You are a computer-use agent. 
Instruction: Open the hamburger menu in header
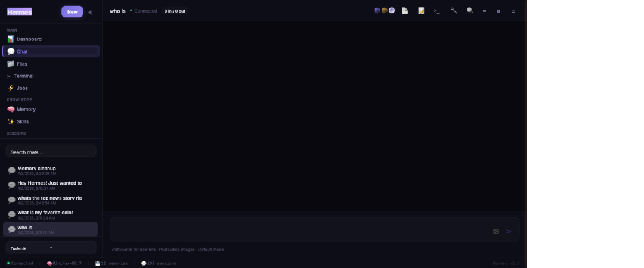(x=513, y=11)
